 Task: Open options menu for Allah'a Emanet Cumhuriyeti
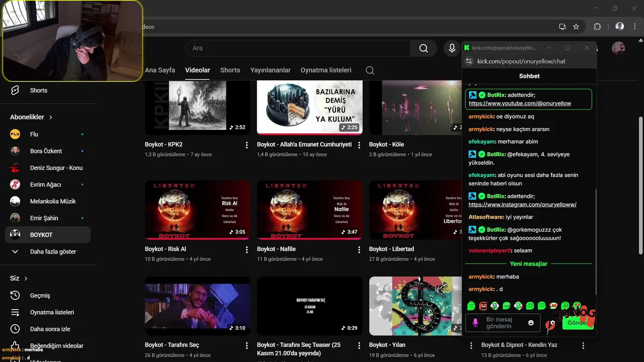(x=359, y=145)
